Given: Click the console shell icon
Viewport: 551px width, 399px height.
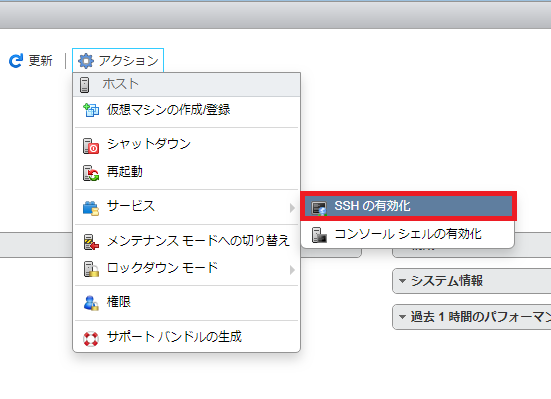Looking at the screenshot, I should pos(319,235).
